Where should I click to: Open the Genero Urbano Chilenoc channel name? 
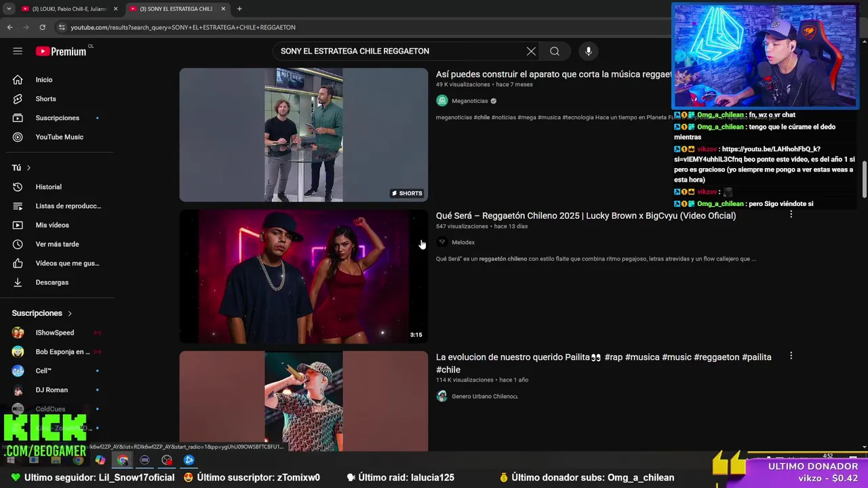coord(485,396)
